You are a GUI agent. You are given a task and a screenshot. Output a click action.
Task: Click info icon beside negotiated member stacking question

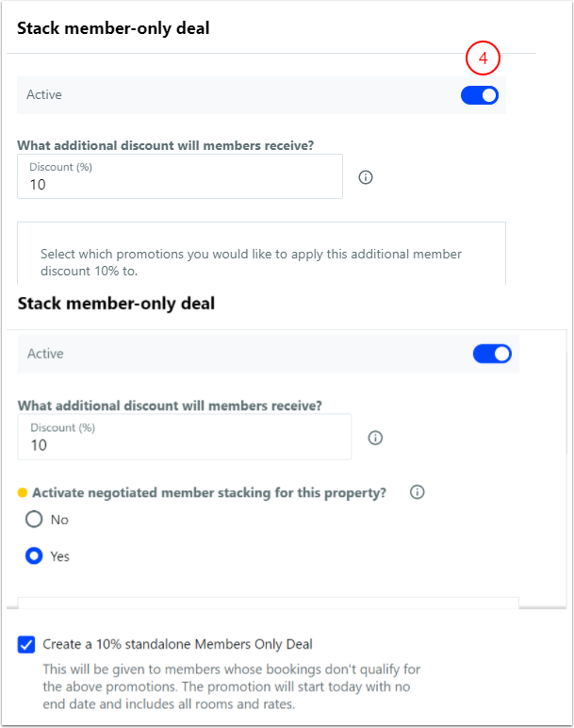pyautogui.click(x=418, y=492)
